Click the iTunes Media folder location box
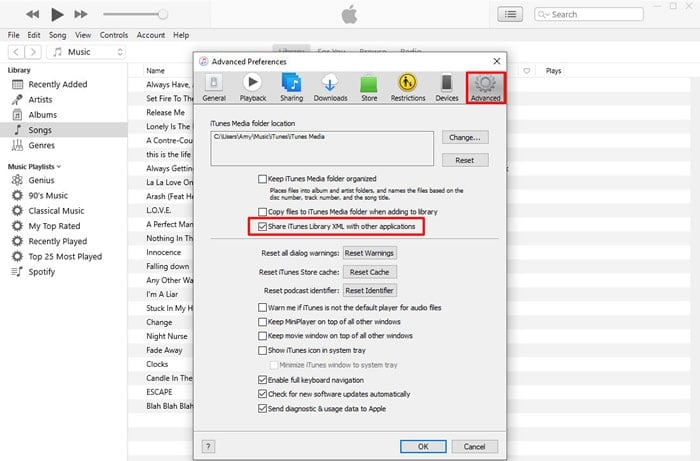The width and height of the screenshot is (700, 461). pyautogui.click(x=322, y=148)
